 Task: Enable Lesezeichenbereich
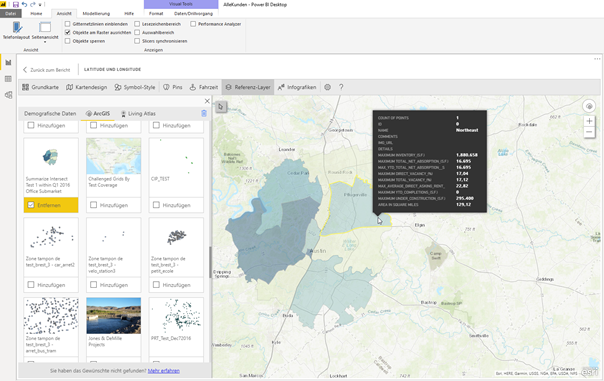[x=137, y=24]
